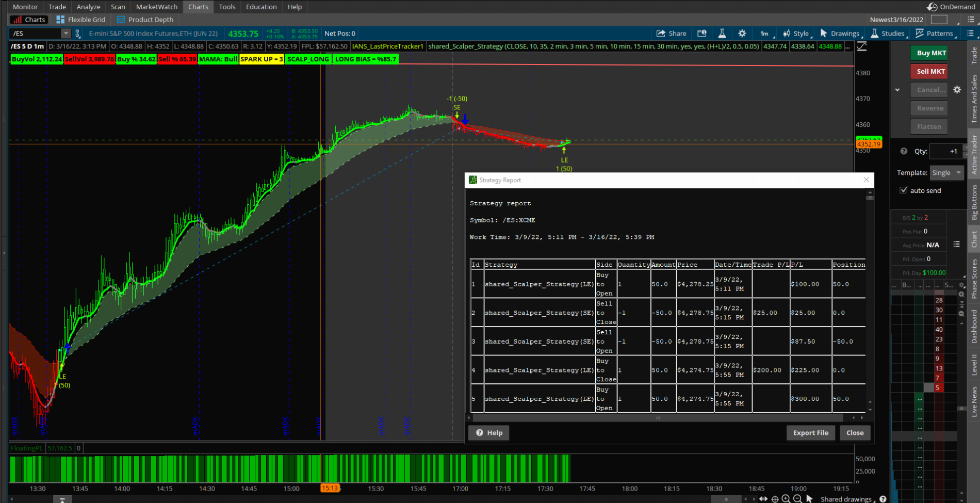Open chart alerts book icon
This screenshot has height=503, width=980.
(702, 34)
